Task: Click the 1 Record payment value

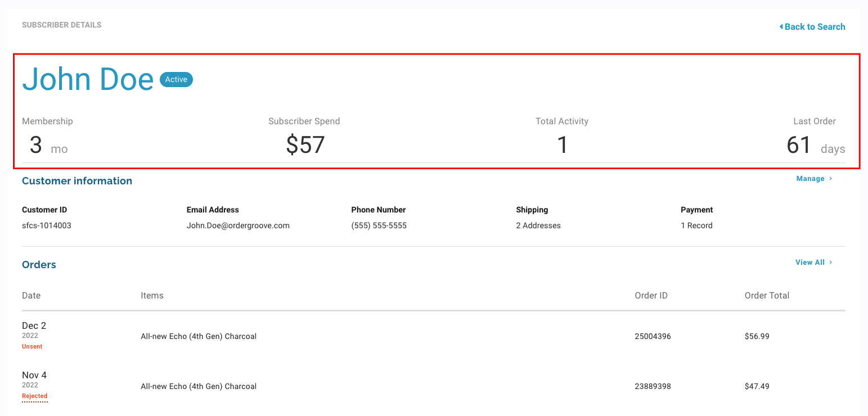Action: coord(696,225)
